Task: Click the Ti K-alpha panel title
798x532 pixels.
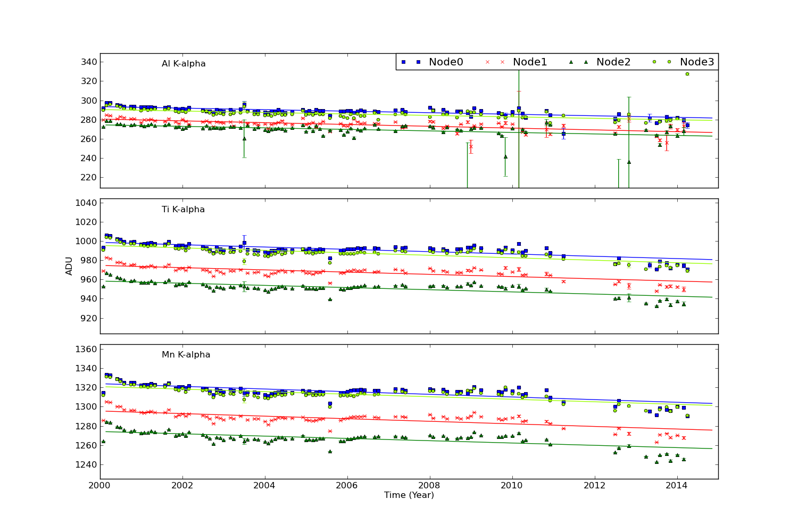Action: (x=183, y=210)
